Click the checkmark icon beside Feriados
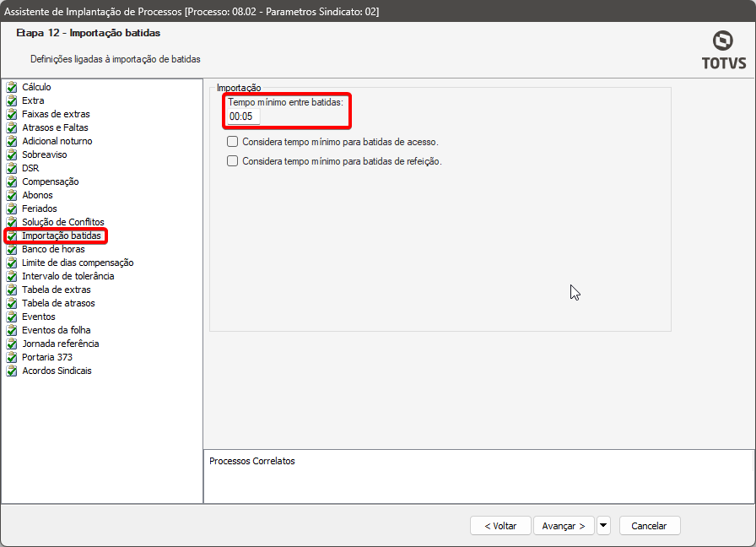 click(x=12, y=209)
